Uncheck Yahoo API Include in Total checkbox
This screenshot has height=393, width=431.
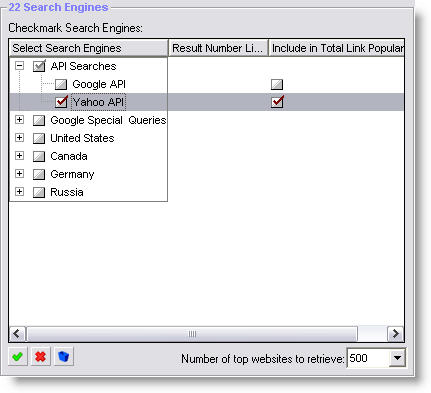pyautogui.click(x=277, y=102)
